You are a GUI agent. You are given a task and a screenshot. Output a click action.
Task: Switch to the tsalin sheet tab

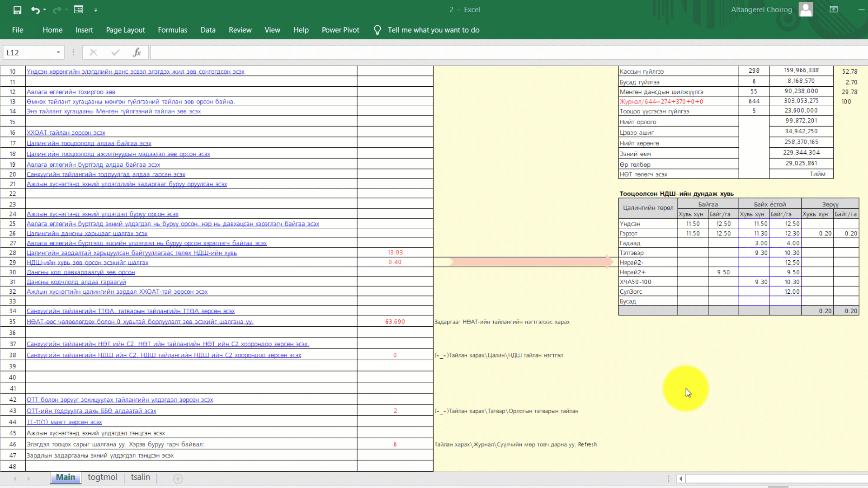pyautogui.click(x=140, y=477)
